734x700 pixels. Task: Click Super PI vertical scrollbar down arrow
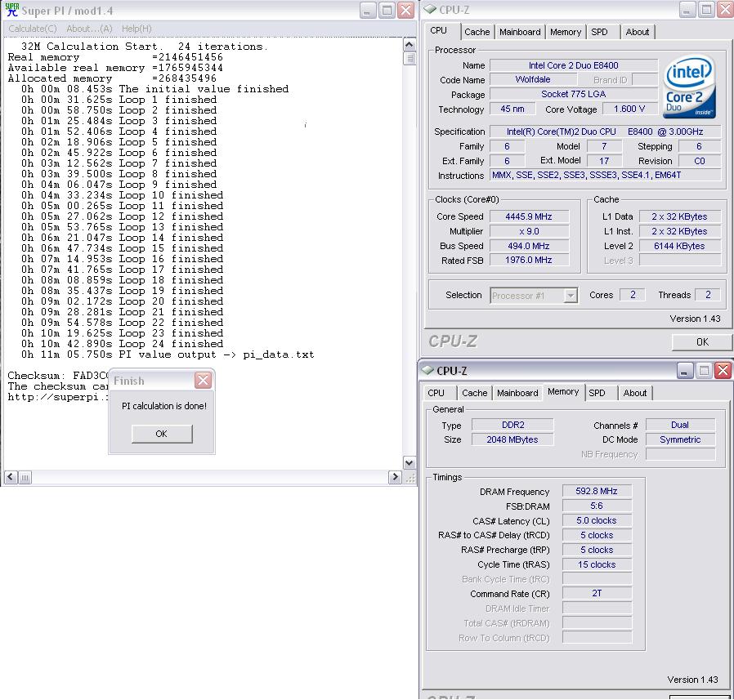[410, 463]
